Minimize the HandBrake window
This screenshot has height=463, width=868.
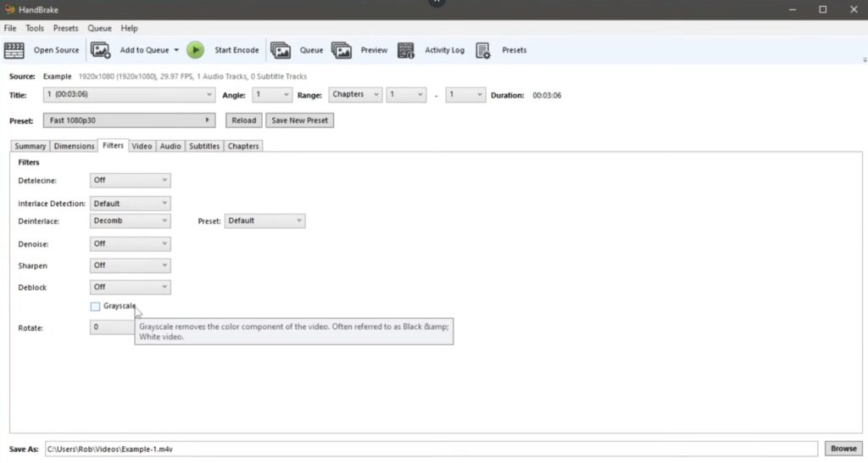click(793, 9)
